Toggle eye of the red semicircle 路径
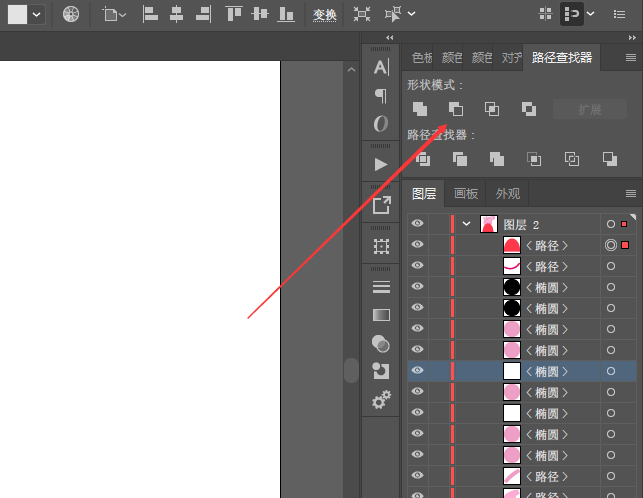643x498 pixels. click(417, 244)
